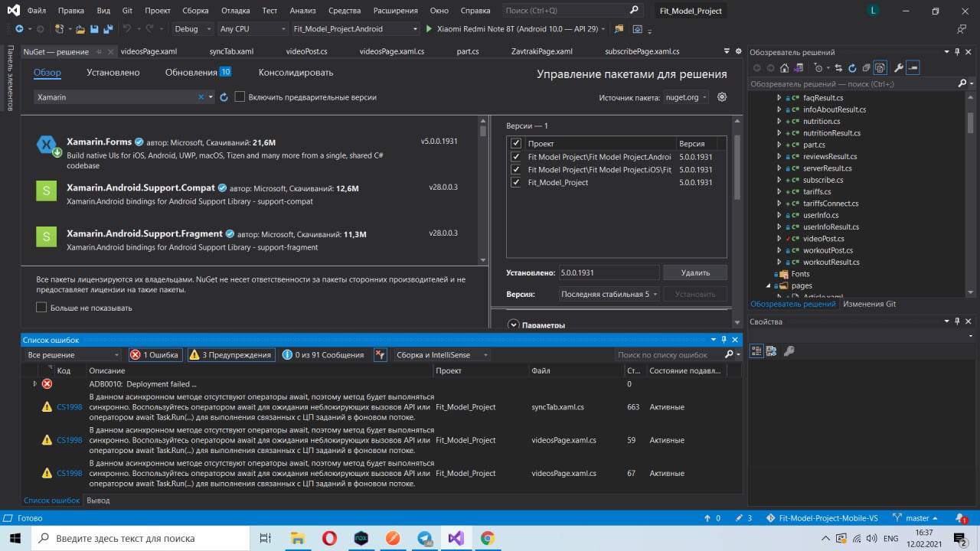Open the 'Сборка' menu

[195, 11]
